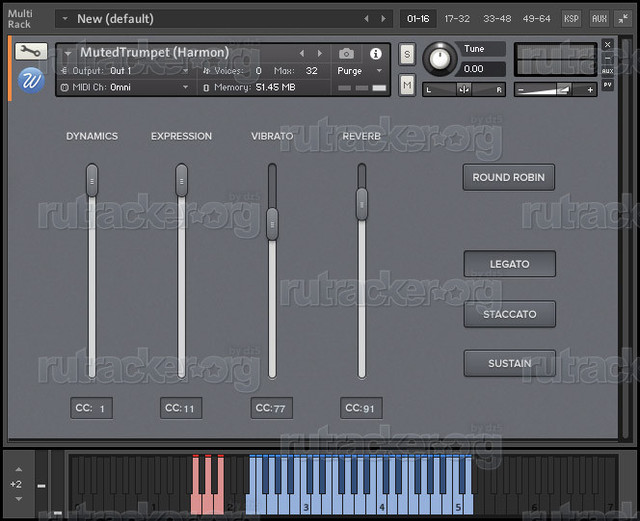The height and width of the screenshot is (521, 640).
Task: Solo the MutedTrumpet instrument
Action: point(407,54)
